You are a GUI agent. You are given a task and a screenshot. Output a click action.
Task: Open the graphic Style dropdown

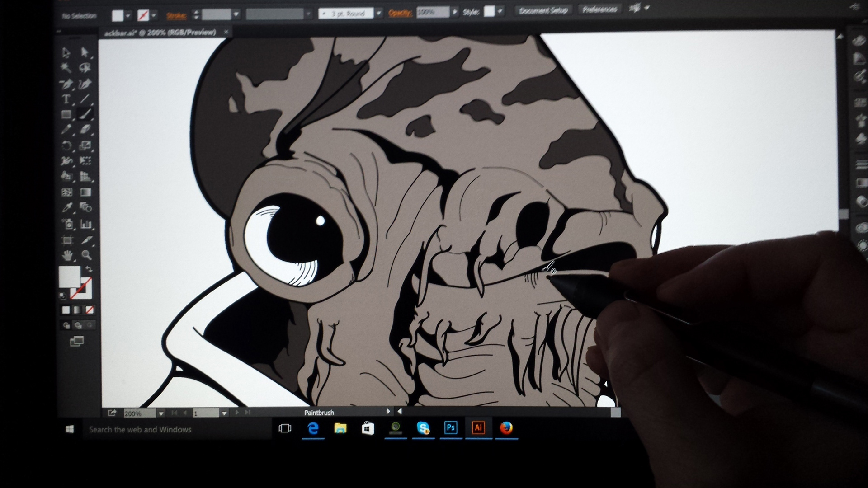[500, 11]
